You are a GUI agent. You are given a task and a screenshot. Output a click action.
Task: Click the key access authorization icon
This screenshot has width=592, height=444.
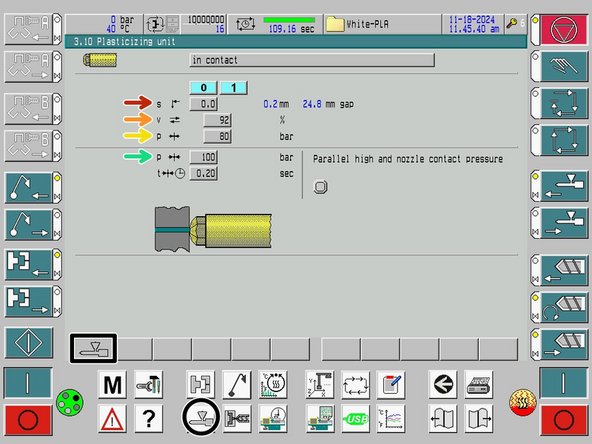pyautogui.click(x=512, y=23)
